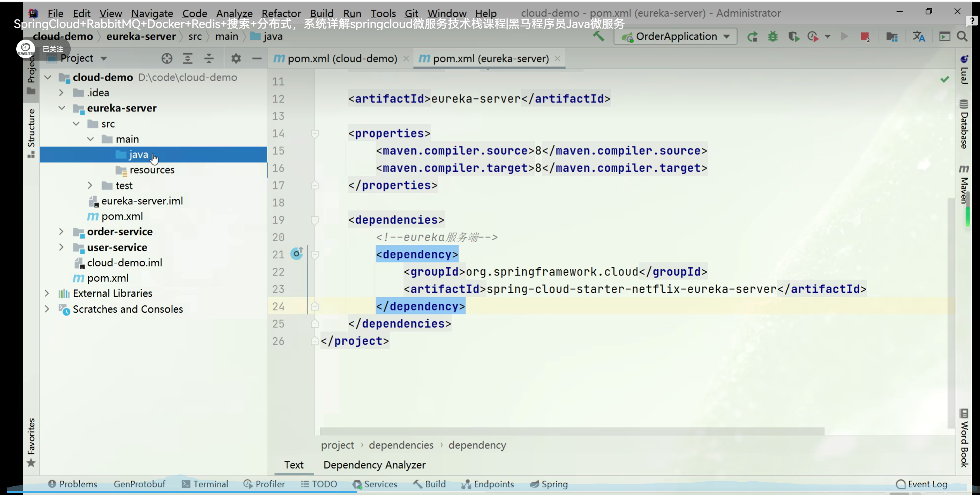
Task: Toggle fold marker on the dependencies line
Action: pyautogui.click(x=315, y=220)
